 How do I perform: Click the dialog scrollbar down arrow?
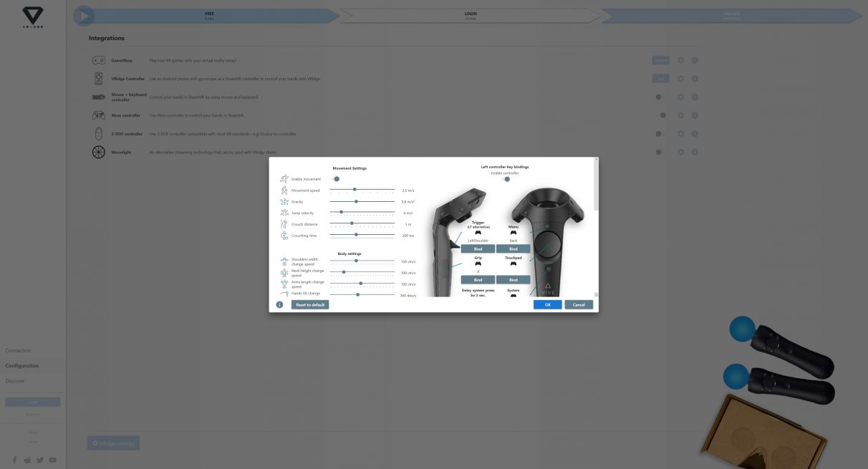(x=597, y=294)
